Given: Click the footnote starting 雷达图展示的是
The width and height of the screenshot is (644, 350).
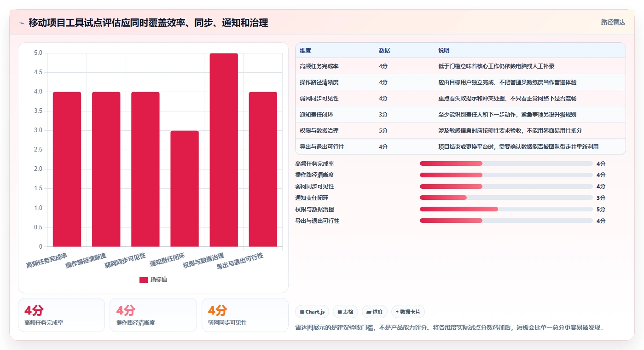Looking at the screenshot, I should pyautogui.click(x=449, y=328).
